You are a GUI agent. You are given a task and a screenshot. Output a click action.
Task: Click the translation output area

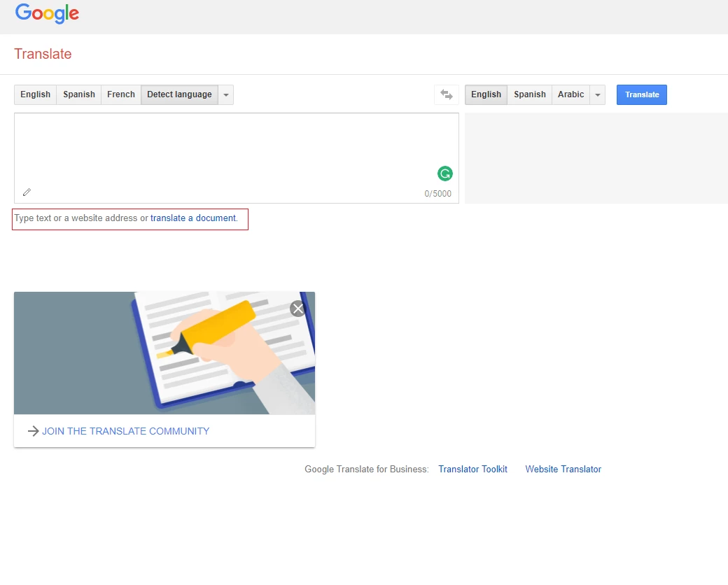596,158
